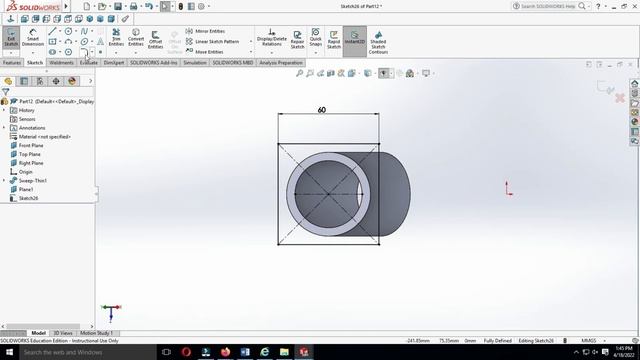Select Plane1 in the feature tree

22,189
